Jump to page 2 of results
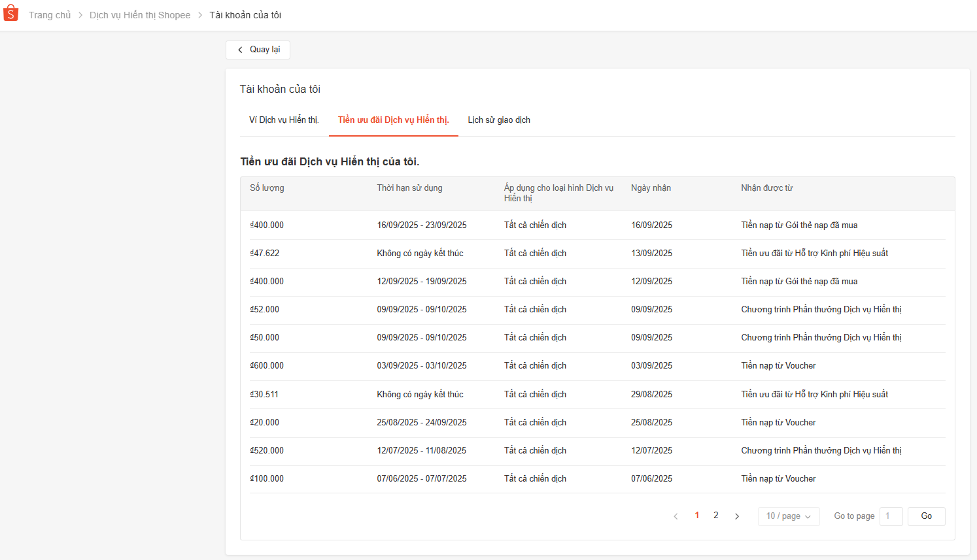 (x=716, y=516)
